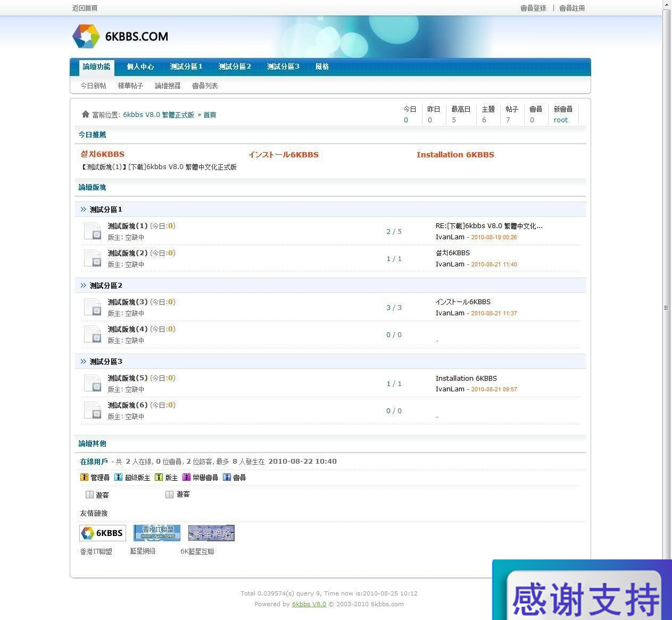Open the 測試版塊(3) board title
This screenshot has width=672, height=620.
point(128,302)
